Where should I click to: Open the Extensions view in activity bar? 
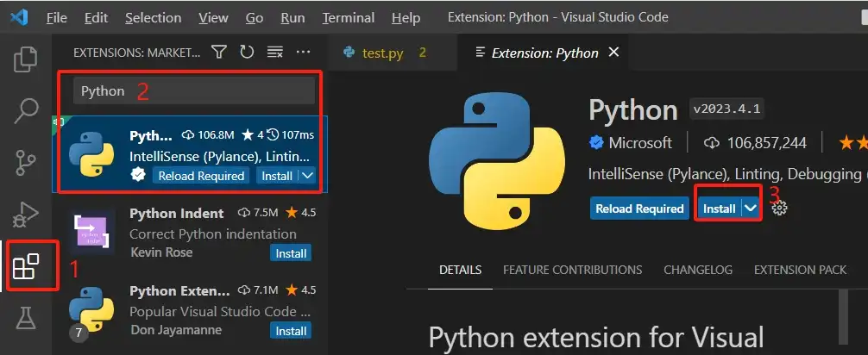coord(26,266)
